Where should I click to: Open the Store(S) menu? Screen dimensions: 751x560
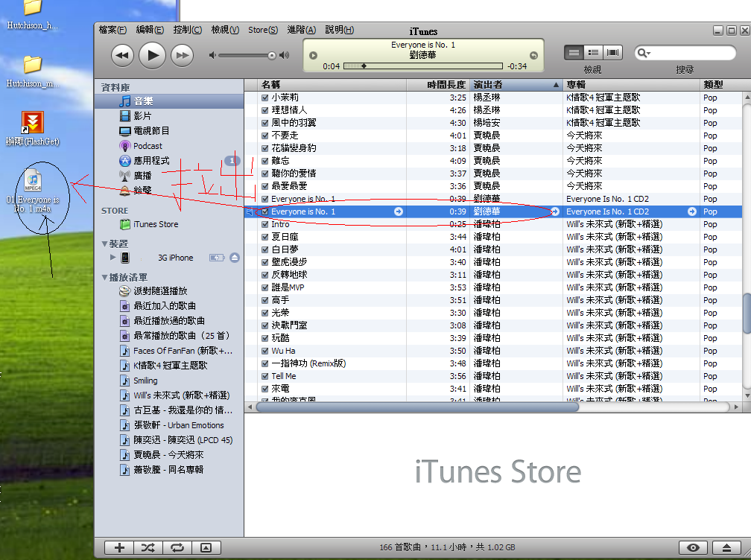pyautogui.click(x=262, y=30)
